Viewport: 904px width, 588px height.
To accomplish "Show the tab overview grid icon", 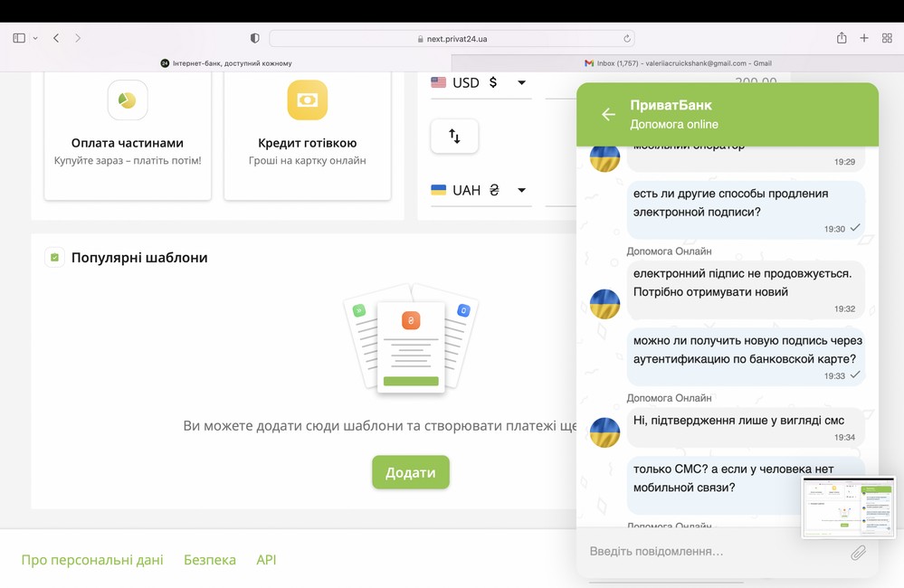I will pyautogui.click(x=887, y=38).
